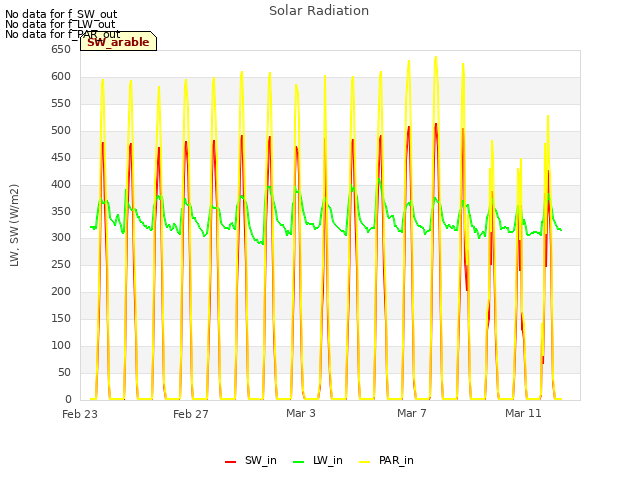Click the red SW_in legend swatch

[230, 462]
